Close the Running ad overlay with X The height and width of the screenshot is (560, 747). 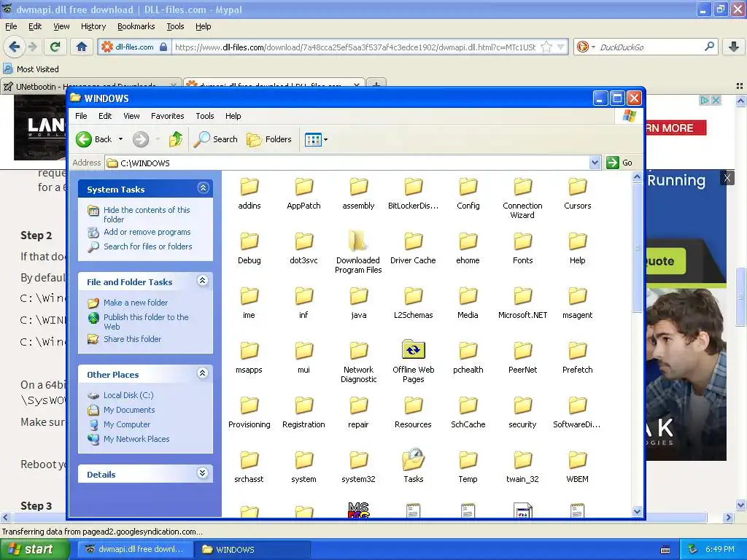[x=727, y=178]
